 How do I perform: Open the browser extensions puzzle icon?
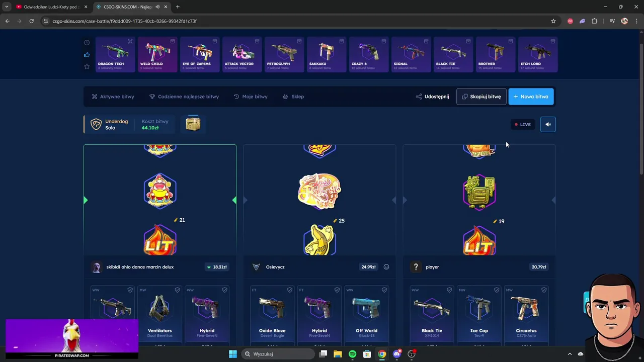tap(595, 21)
